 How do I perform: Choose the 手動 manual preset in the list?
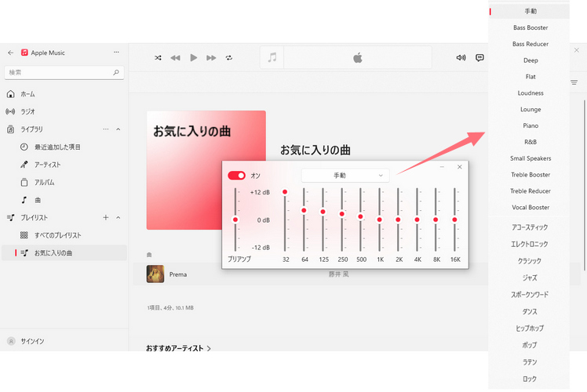click(530, 11)
